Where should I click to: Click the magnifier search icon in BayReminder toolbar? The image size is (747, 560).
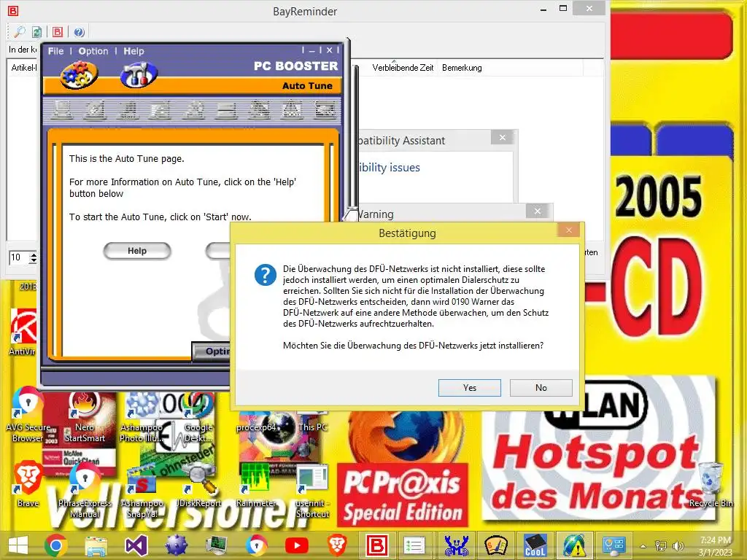tap(20, 32)
